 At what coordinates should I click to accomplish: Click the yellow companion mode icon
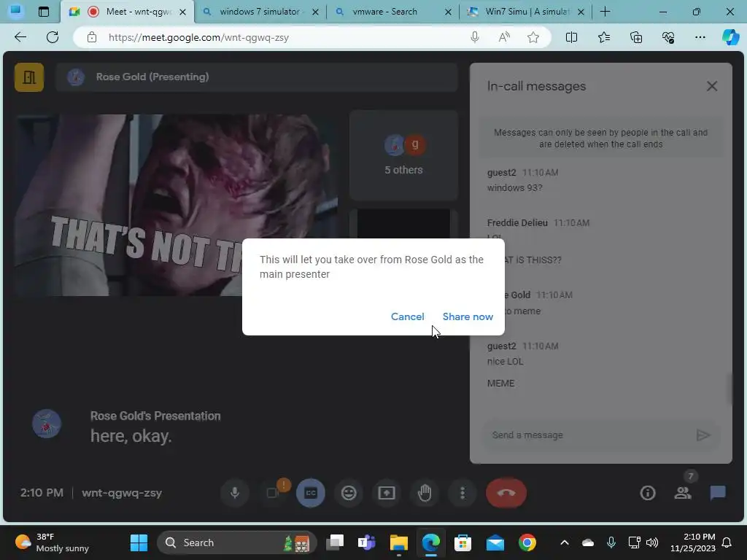pos(29,77)
